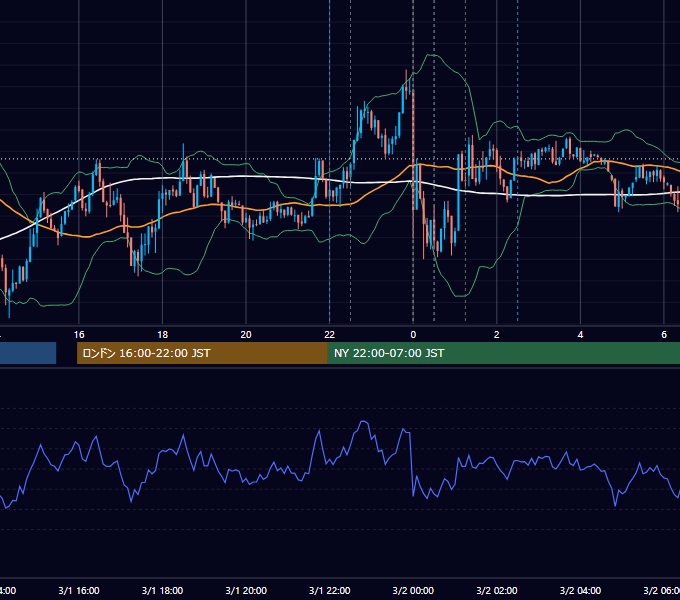Click hour label 4 on price chart axis
Screen dimensions: 680x600
point(580,335)
